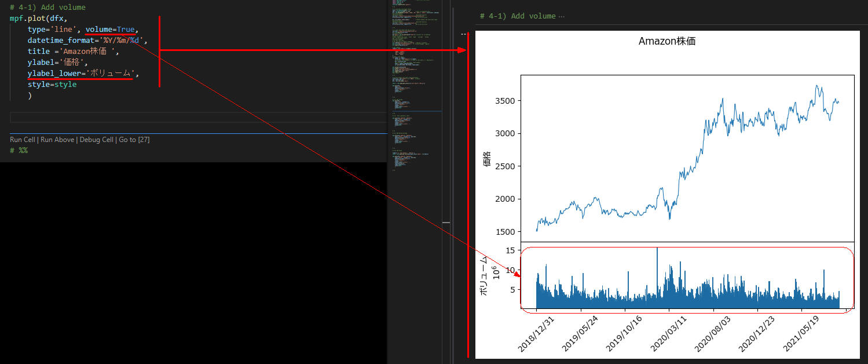The width and height of the screenshot is (868, 364).
Task: Click the '価格' y-axis label on the chart
Action: tap(486, 158)
